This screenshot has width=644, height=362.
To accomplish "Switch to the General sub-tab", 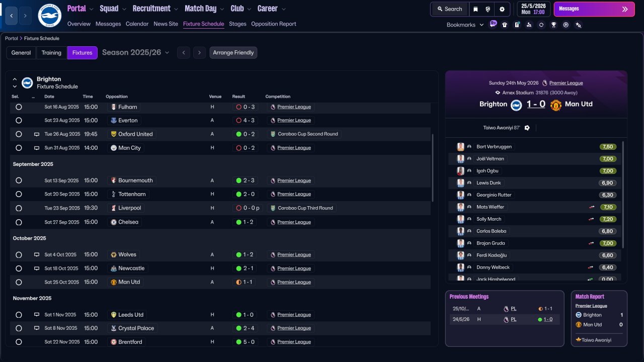I will (x=21, y=53).
